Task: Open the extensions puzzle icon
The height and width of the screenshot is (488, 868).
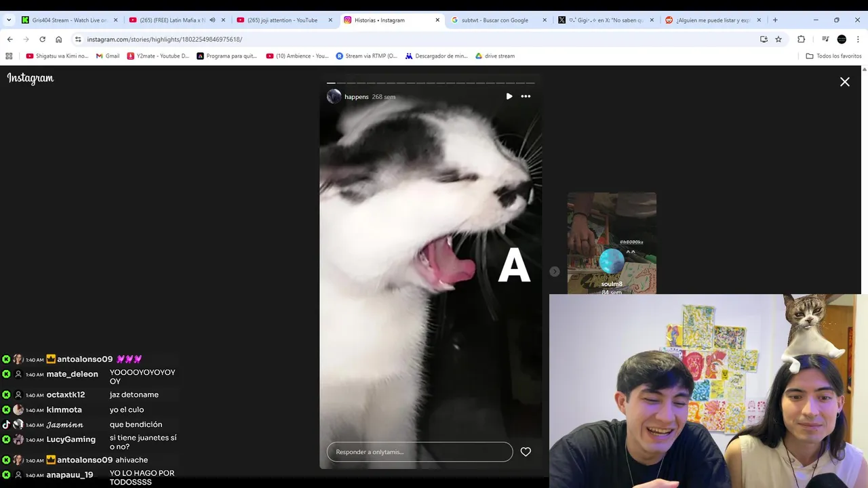Action: [x=801, y=39]
